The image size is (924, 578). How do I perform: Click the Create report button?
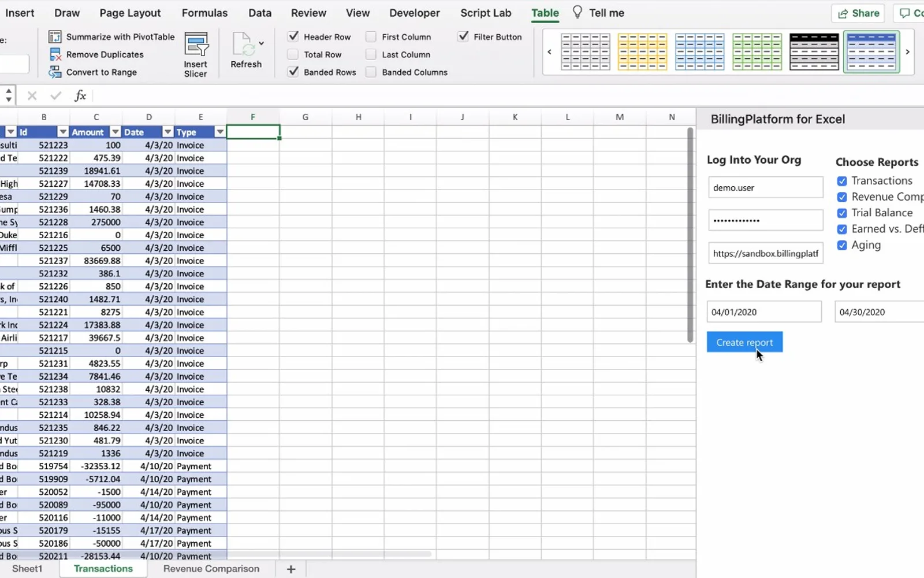coord(744,342)
